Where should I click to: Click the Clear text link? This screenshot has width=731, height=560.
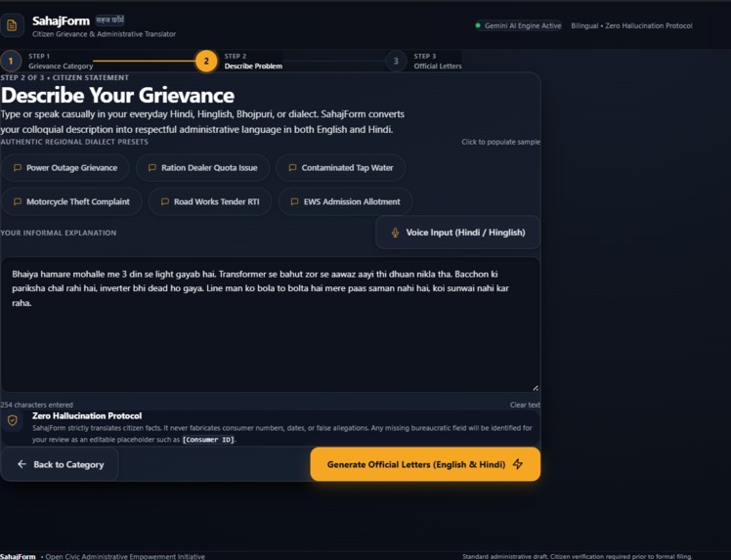click(x=525, y=405)
